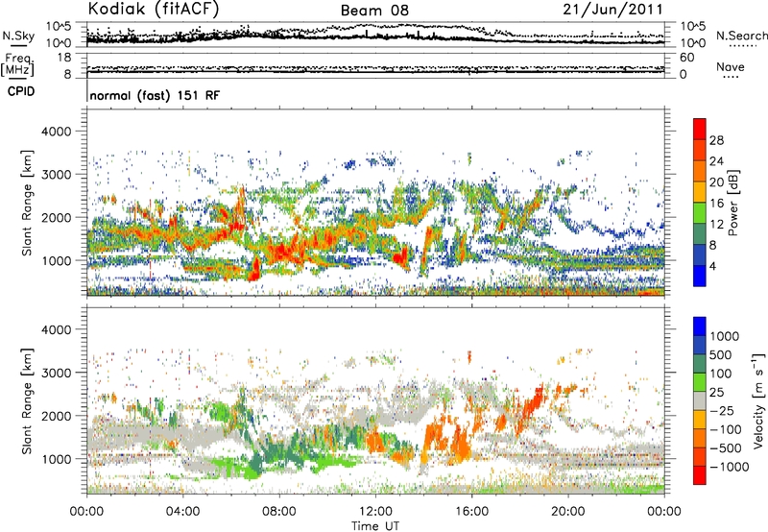Click the "Power [dB]" colorbar title
The image size is (768, 532).
[x=732, y=203]
